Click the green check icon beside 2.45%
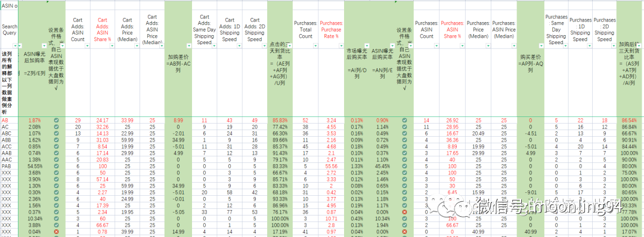Viewport: 644px width, 237px height. click(404, 172)
